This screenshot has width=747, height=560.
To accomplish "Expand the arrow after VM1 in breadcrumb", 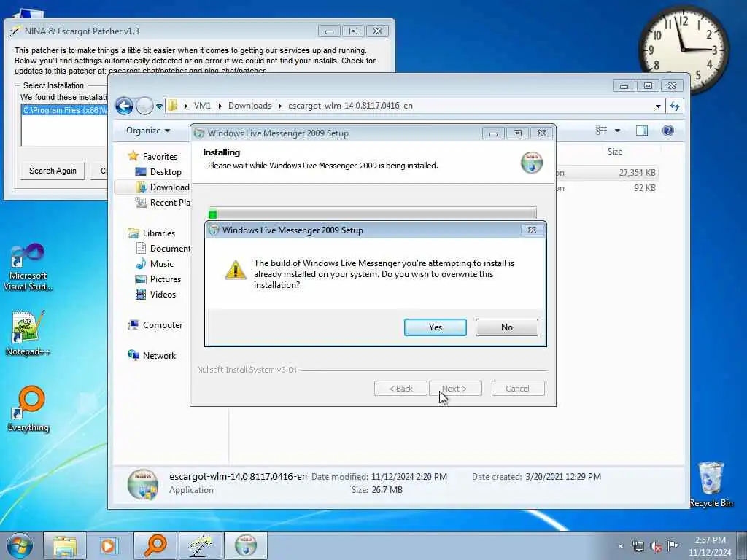I will point(220,106).
